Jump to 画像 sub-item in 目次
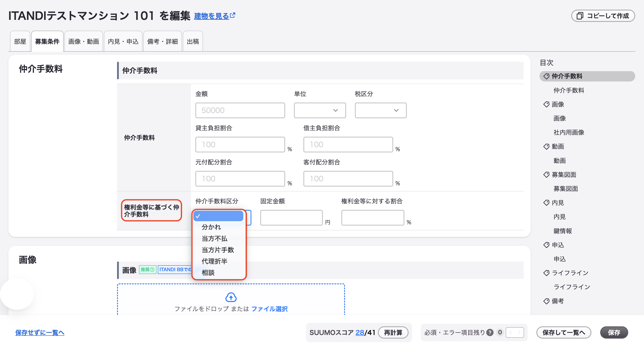The width and height of the screenshot is (644, 350). coord(560,118)
